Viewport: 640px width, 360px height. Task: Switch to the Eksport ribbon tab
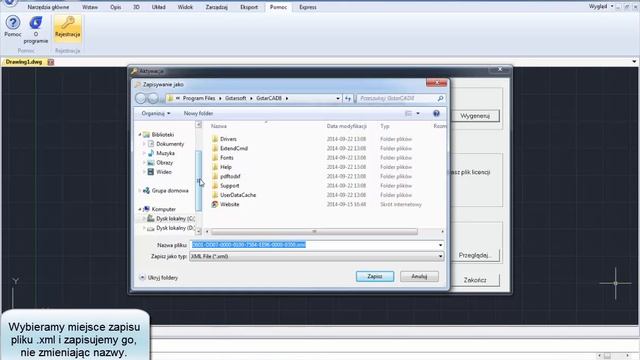coord(249,7)
